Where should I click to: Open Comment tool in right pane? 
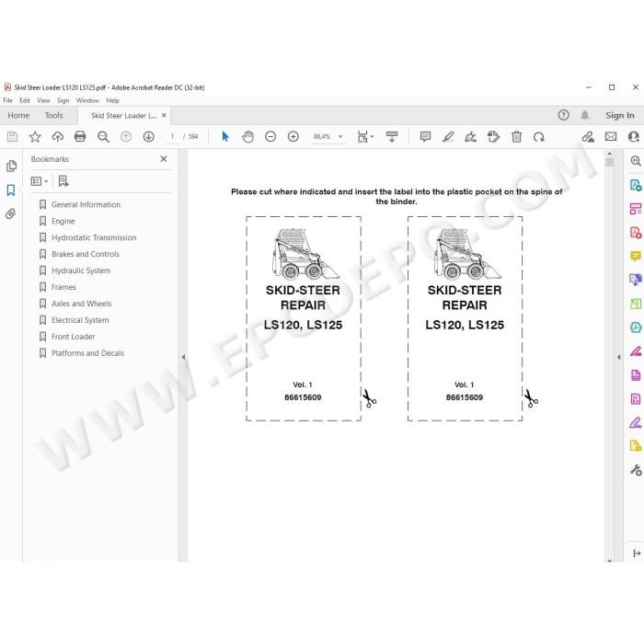tap(636, 257)
